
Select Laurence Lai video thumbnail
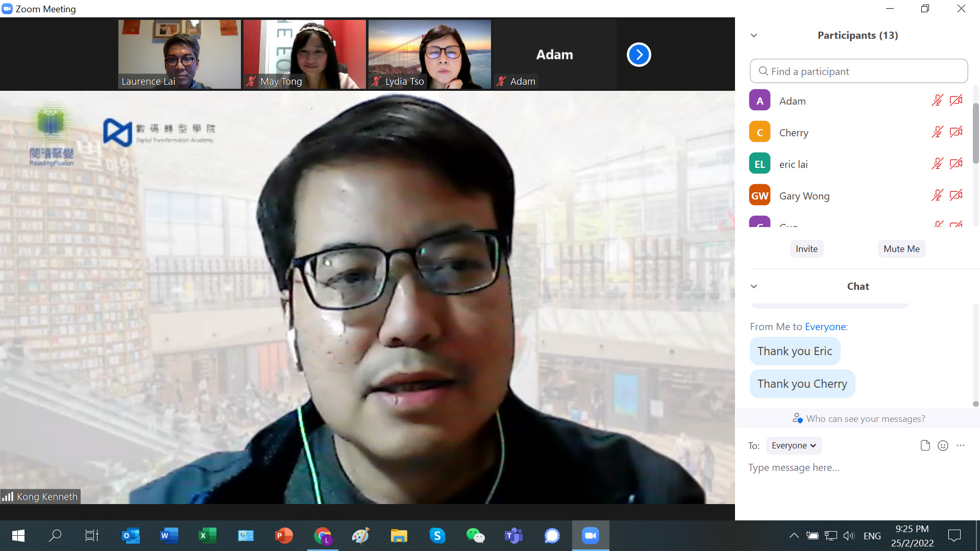pyautogui.click(x=180, y=54)
